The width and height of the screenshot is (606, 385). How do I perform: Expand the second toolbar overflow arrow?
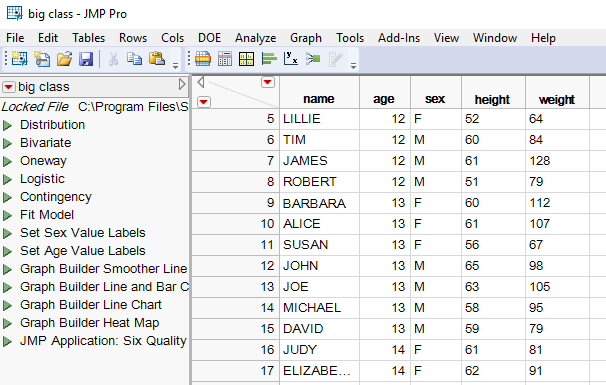click(x=353, y=66)
